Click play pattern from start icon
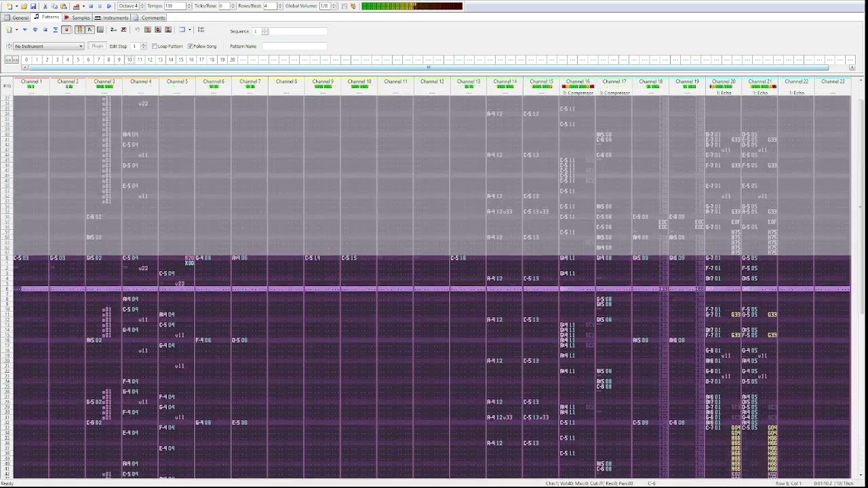The height and width of the screenshot is (488, 868). point(35,30)
